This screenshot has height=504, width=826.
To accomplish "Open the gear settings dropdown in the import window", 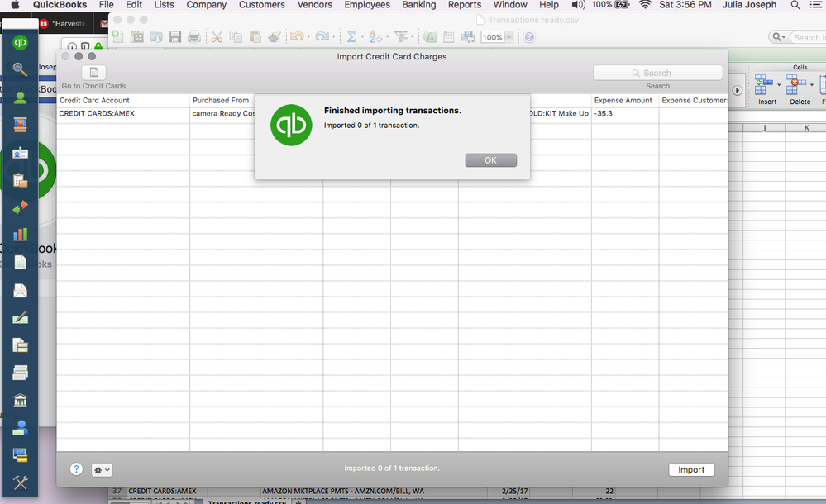I will tap(102, 470).
